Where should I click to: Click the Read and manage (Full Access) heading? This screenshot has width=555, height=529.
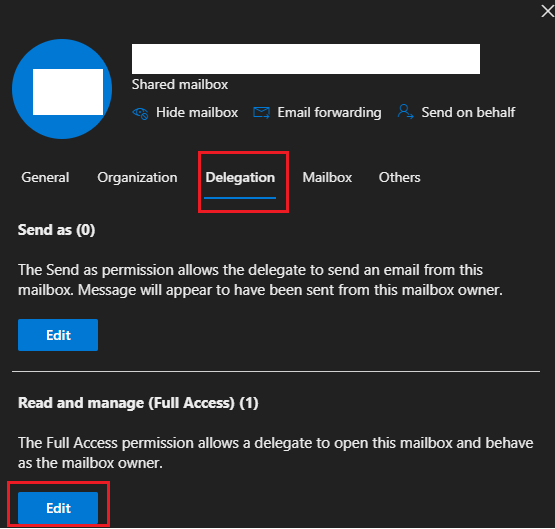click(138, 403)
